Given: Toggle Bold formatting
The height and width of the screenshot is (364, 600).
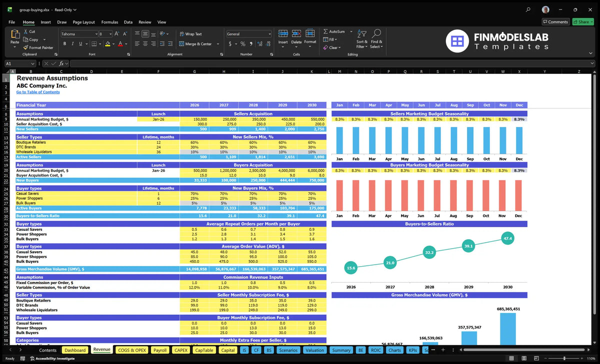Looking at the screenshot, I should 64,44.
